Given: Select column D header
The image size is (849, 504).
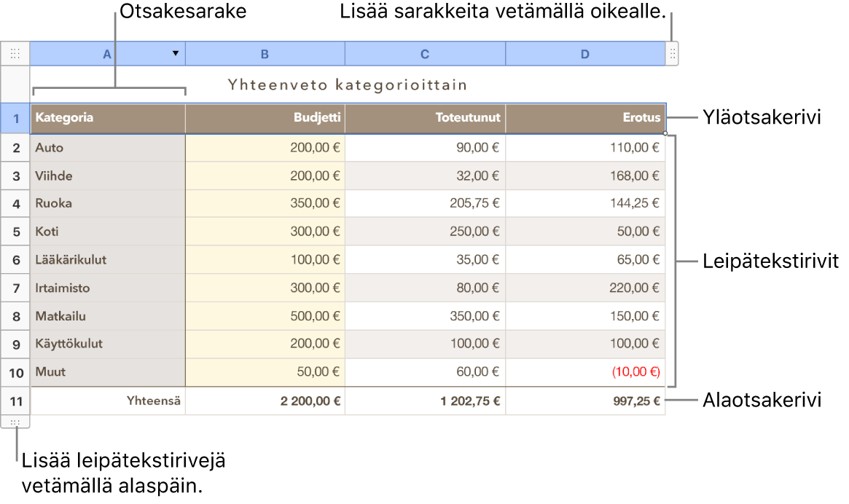Looking at the screenshot, I should point(585,54).
